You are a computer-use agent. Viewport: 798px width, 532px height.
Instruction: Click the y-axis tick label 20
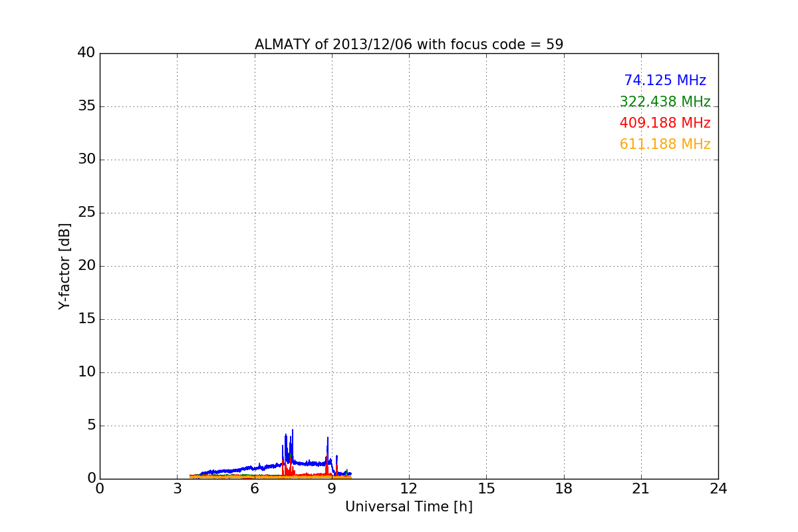tap(86, 266)
